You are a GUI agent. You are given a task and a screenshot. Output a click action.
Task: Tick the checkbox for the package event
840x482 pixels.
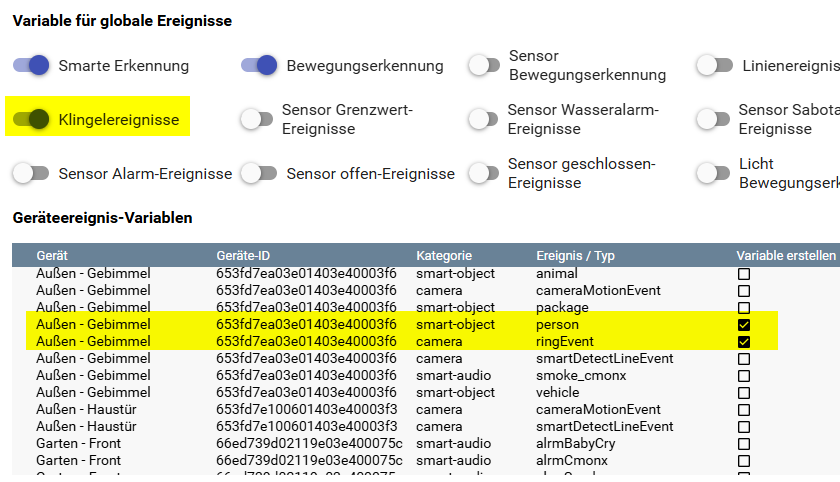coord(743,307)
